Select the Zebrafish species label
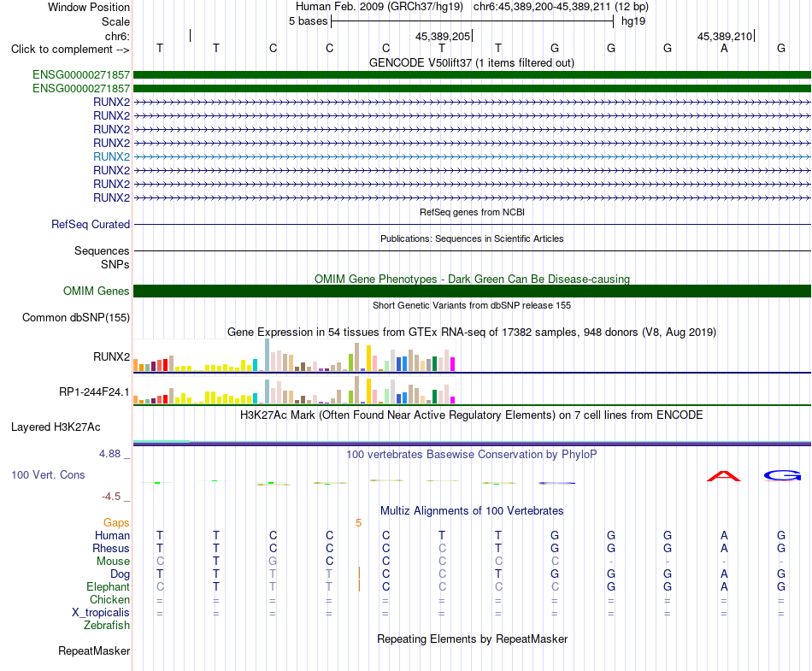Image resolution: width=812 pixels, height=671 pixels. pos(107,626)
